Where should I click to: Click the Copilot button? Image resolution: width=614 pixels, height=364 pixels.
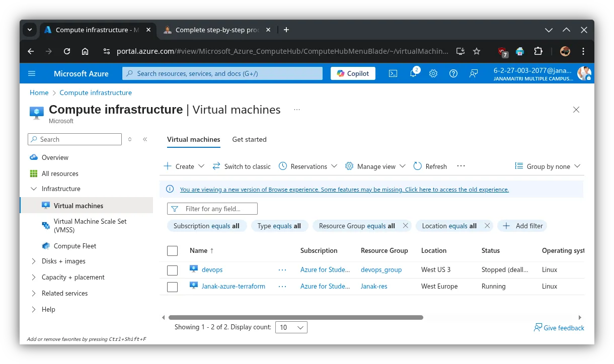[x=353, y=73]
